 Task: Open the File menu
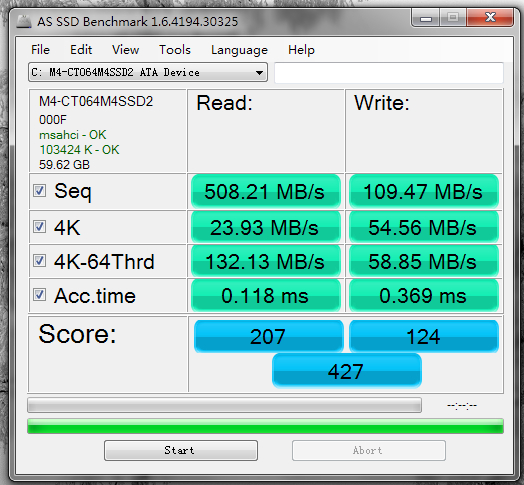(40, 50)
